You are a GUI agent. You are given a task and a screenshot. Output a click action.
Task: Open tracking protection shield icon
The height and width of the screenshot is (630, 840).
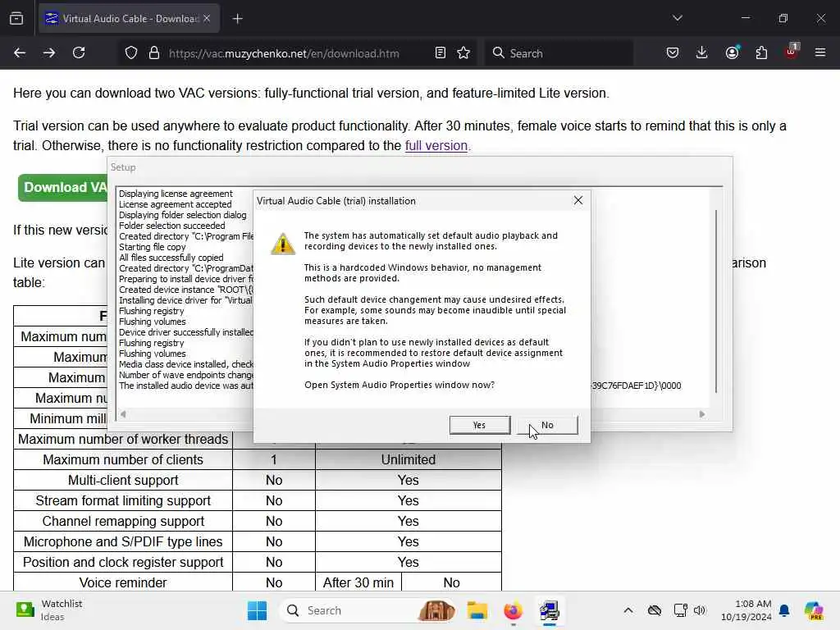coord(131,53)
